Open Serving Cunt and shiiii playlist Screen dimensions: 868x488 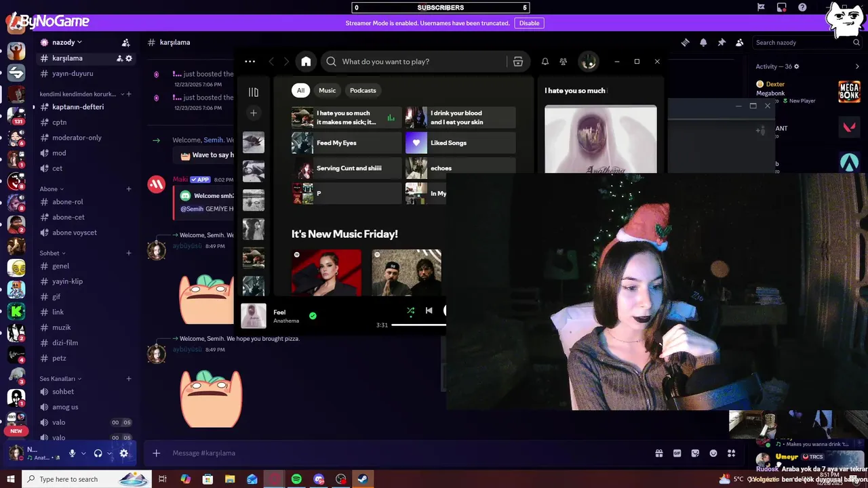(347, 168)
